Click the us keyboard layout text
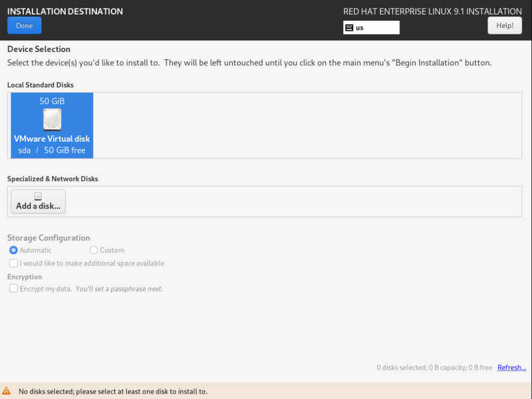This screenshot has height=399, width=532. 360,28
